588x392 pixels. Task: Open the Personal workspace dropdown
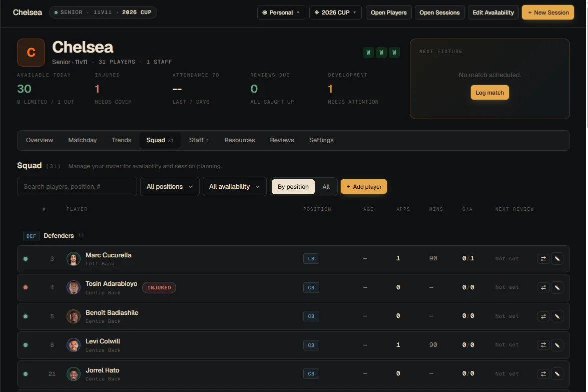point(281,13)
